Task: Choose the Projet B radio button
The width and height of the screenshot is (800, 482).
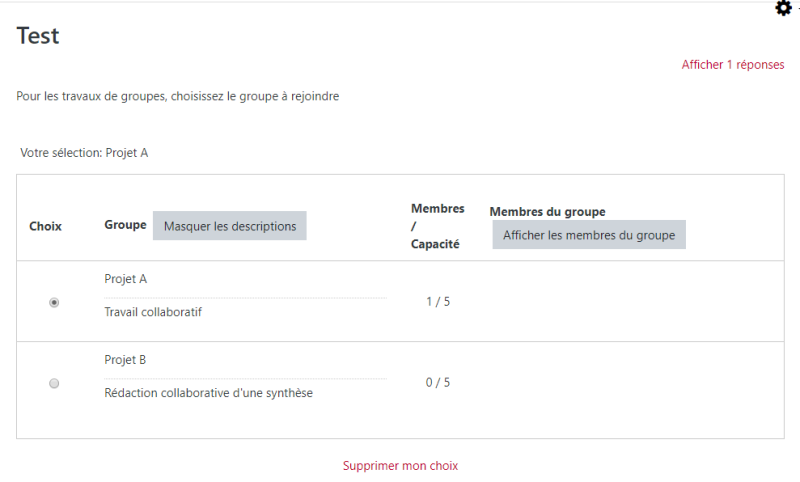Action: (54, 383)
